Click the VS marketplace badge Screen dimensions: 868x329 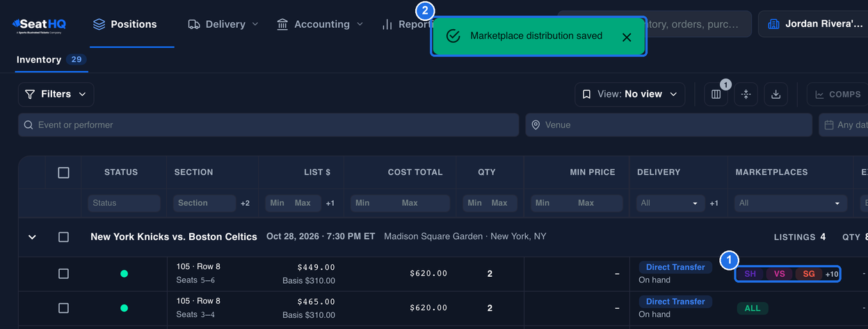click(x=779, y=274)
